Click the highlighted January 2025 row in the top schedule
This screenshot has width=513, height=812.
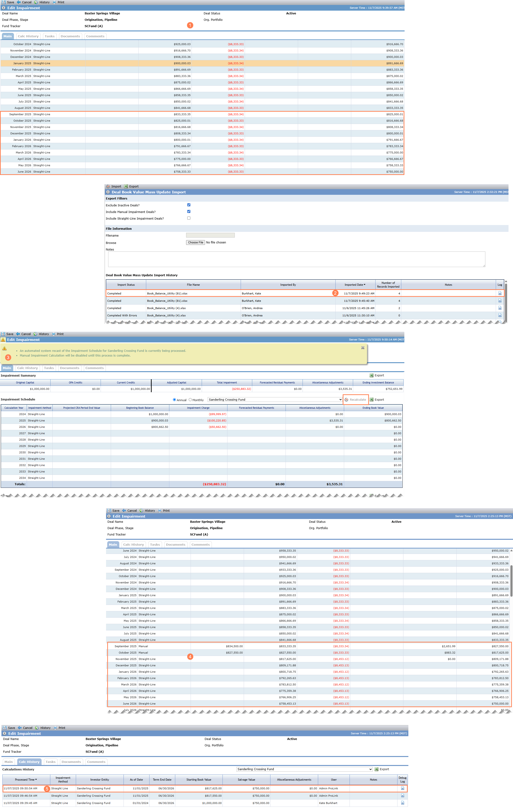click(202, 63)
